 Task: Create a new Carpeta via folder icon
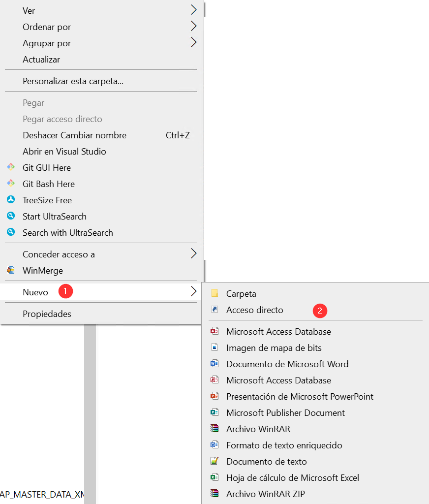[x=214, y=293]
